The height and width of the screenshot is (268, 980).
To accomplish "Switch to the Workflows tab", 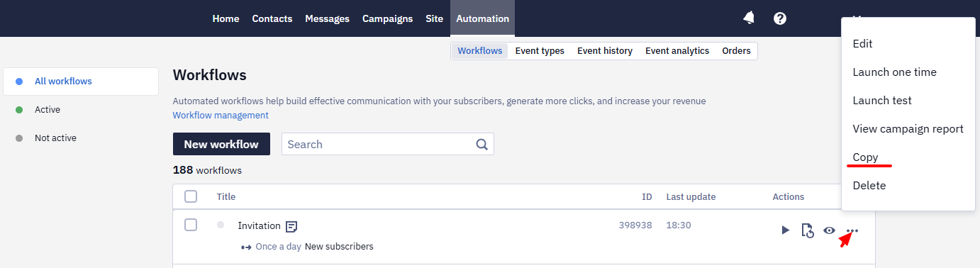I will [x=480, y=51].
